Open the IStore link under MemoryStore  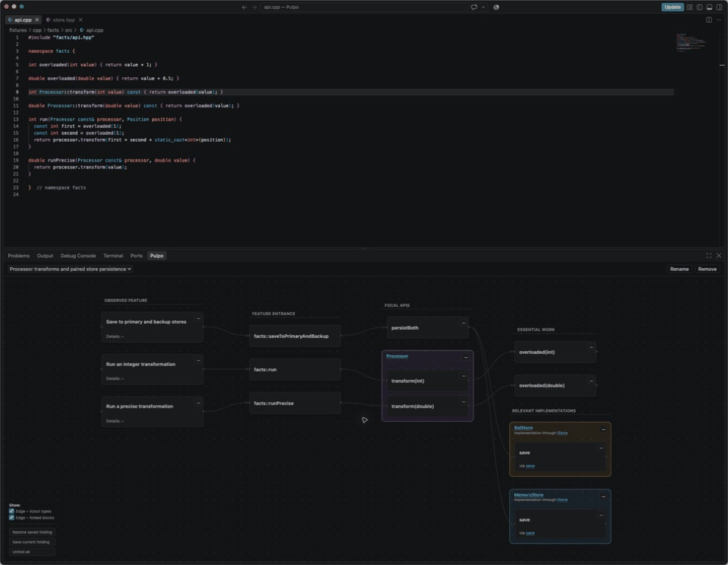563,500
